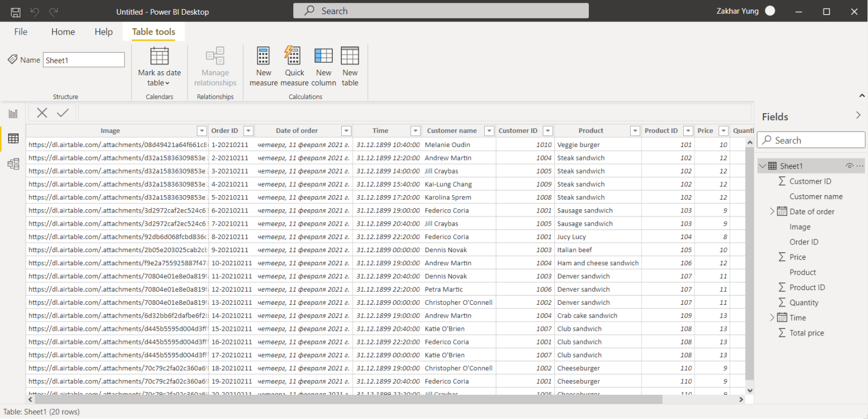Open the Product column filter dropdown
The image size is (868, 419).
click(x=635, y=131)
